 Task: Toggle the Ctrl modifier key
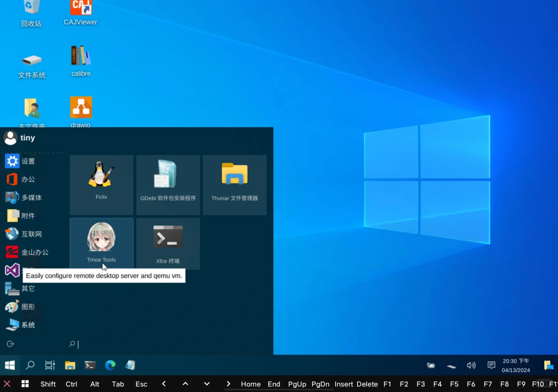click(72, 384)
